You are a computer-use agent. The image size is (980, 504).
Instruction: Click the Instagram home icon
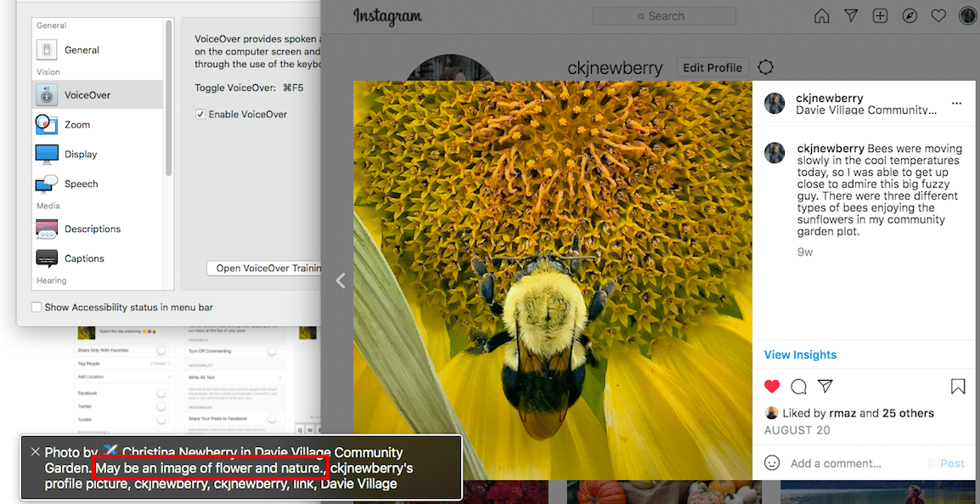point(821,16)
